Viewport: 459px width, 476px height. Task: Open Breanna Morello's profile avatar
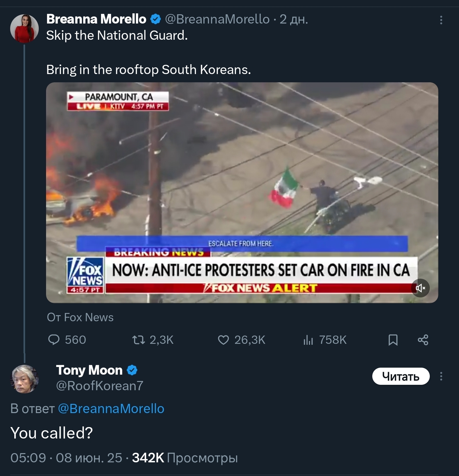[x=24, y=28]
